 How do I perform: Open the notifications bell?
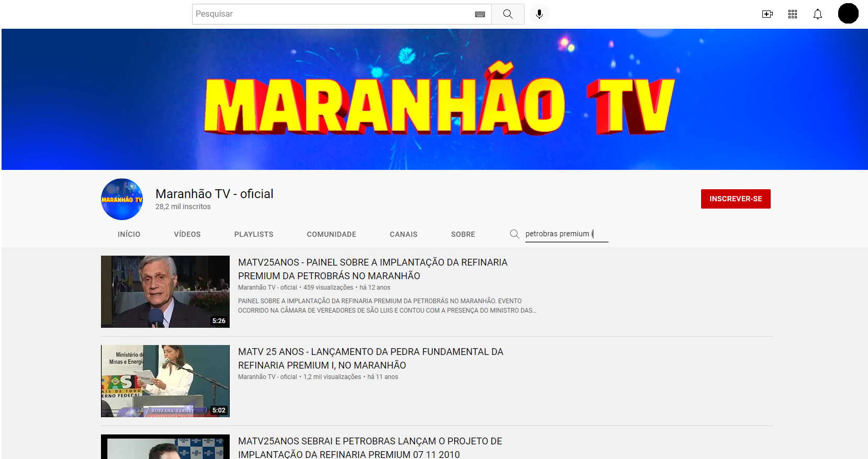coord(818,14)
